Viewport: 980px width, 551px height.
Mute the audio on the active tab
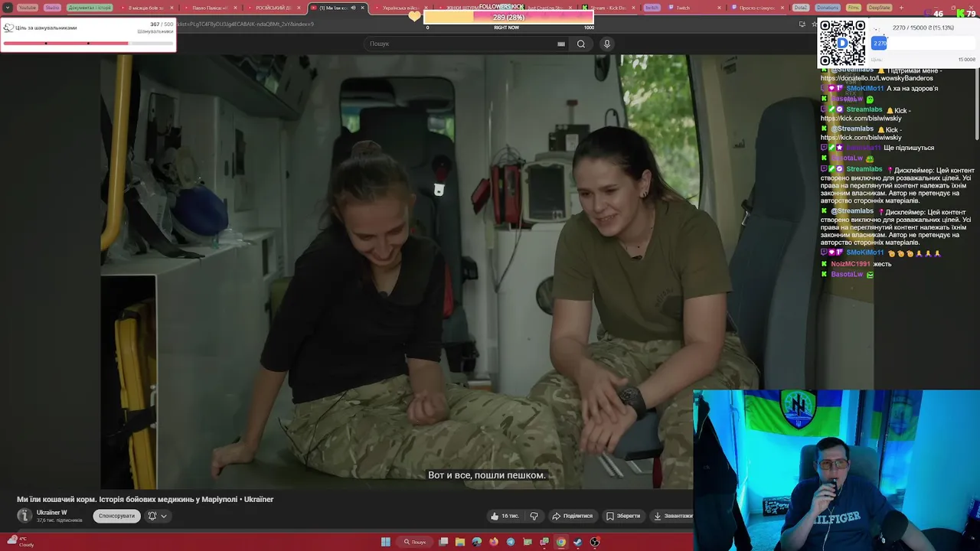tap(353, 8)
